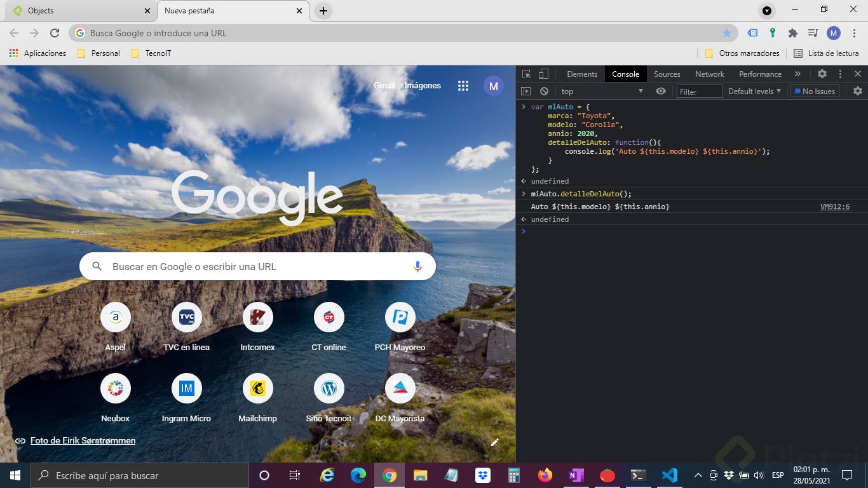The width and height of the screenshot is (868, 488).
Task: Reload the current page
Action: [55, 33]
